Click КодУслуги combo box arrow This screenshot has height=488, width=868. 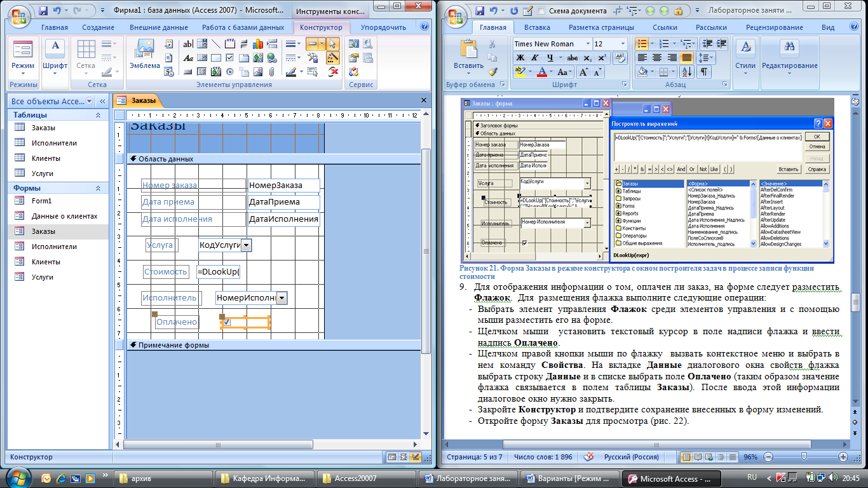(x=247, y=245)
